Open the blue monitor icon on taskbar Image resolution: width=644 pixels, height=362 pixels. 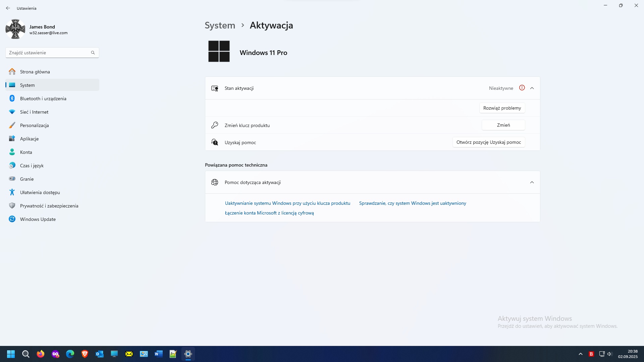pyautogui.click(x=114, y=354)
